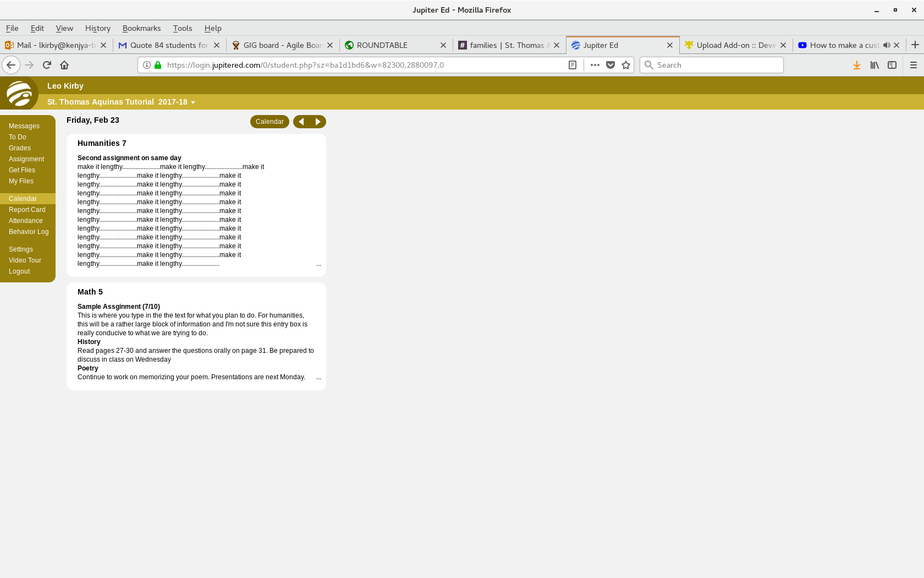
Task: Select Calendar in the sidebar
Action: tap(28, 199)
